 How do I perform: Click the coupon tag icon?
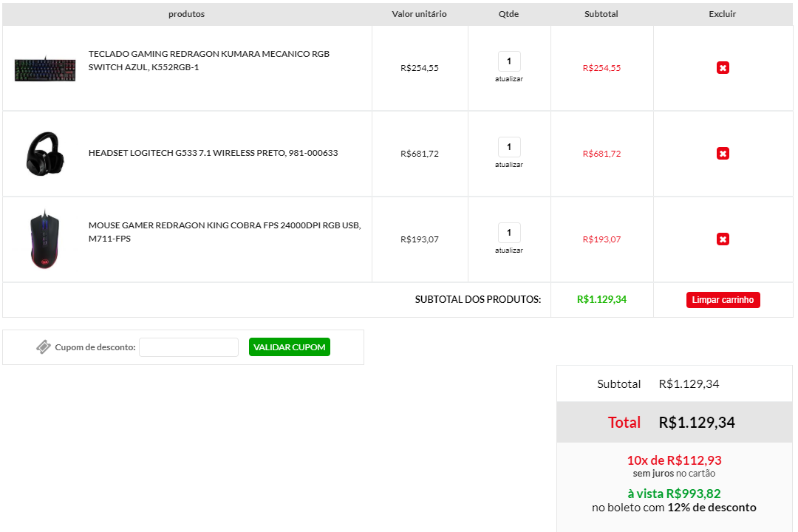tap(44, 347)
